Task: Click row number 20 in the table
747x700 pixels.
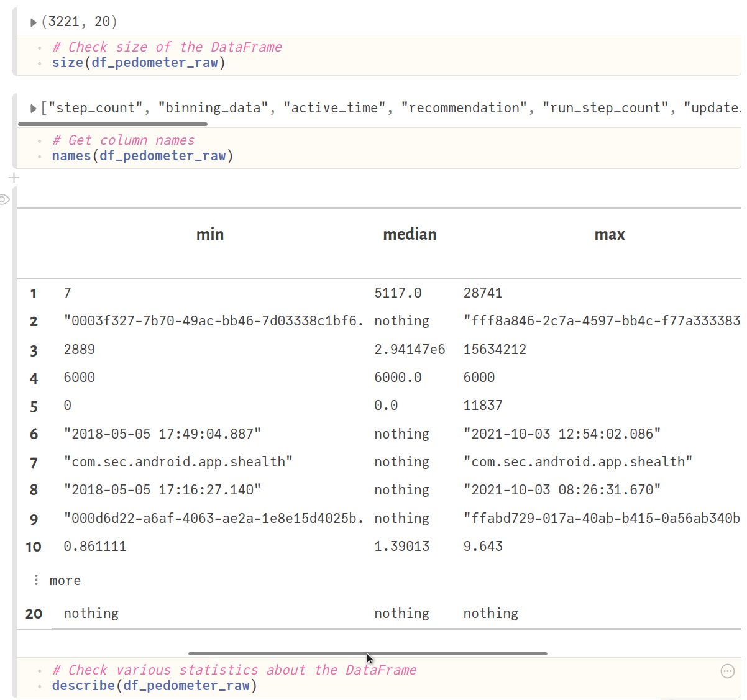Action: (x=34, y=614)
